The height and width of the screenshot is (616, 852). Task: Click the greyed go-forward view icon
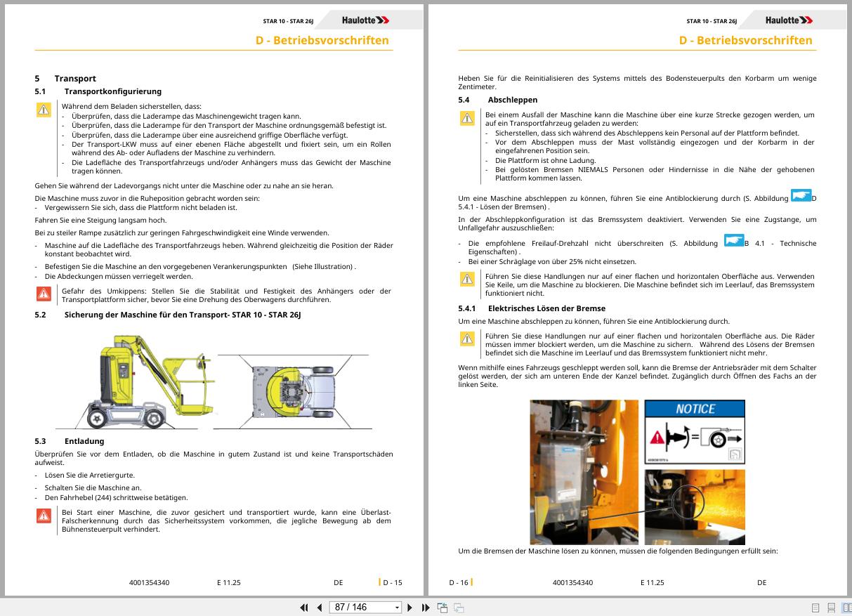click(x=459, y=608)
